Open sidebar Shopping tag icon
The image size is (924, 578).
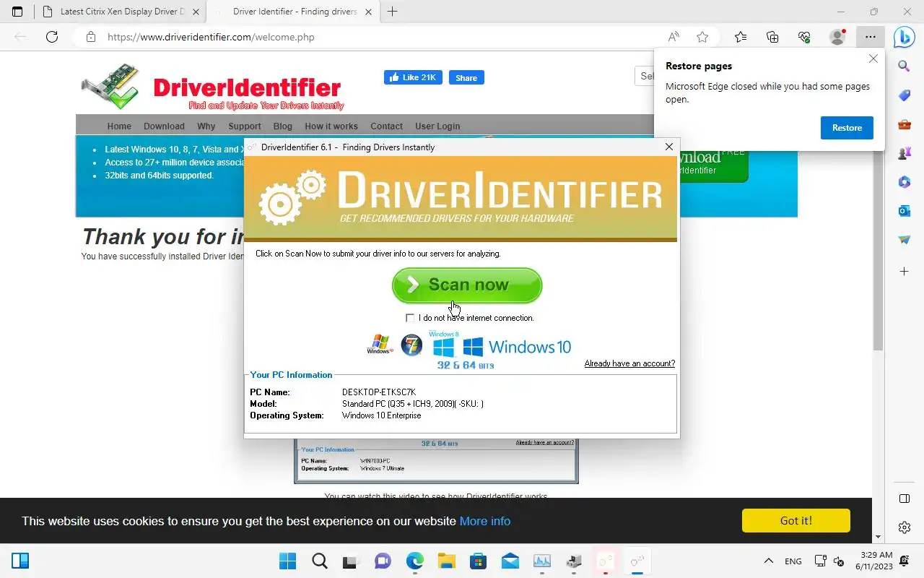coord(904,95)
